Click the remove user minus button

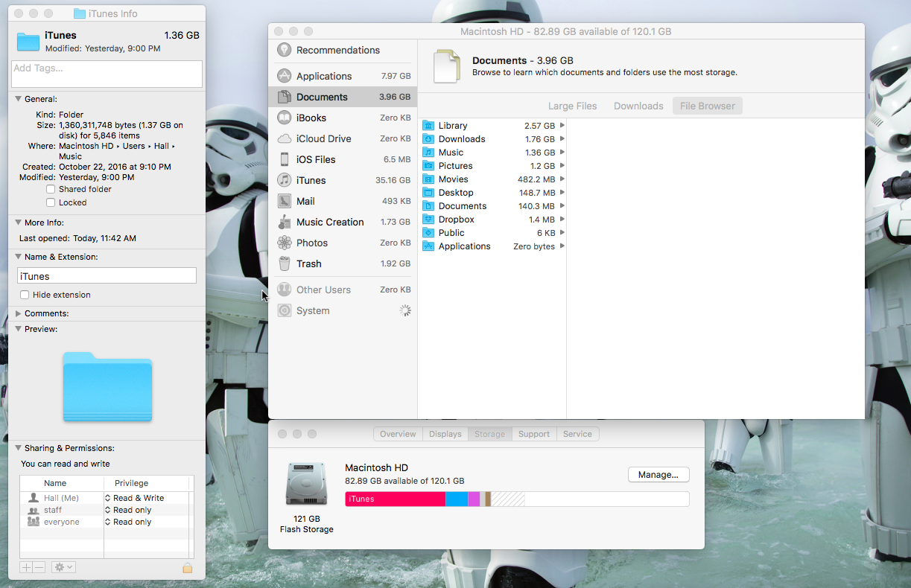tap(39, 567)
